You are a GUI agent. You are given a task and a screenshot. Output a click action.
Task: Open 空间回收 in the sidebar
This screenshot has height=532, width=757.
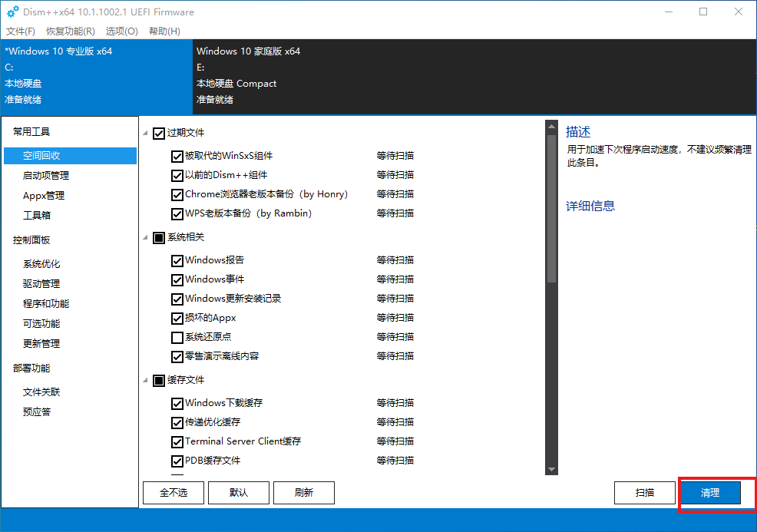pyautogui.click(x=71, y=155)
